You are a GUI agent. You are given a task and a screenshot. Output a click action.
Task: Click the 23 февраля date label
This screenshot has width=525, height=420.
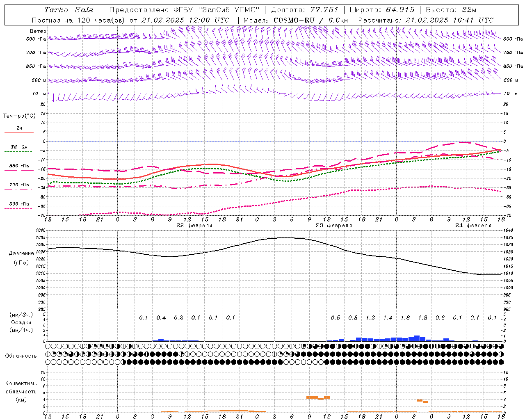click(334, 226)
